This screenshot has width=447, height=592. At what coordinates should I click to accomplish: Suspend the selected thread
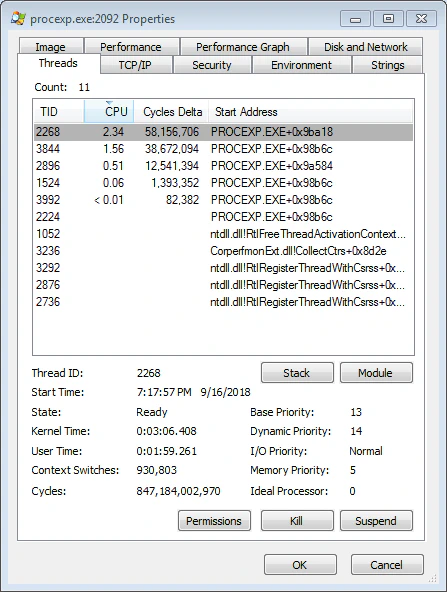pyautogui.click(x=376, y=521)
